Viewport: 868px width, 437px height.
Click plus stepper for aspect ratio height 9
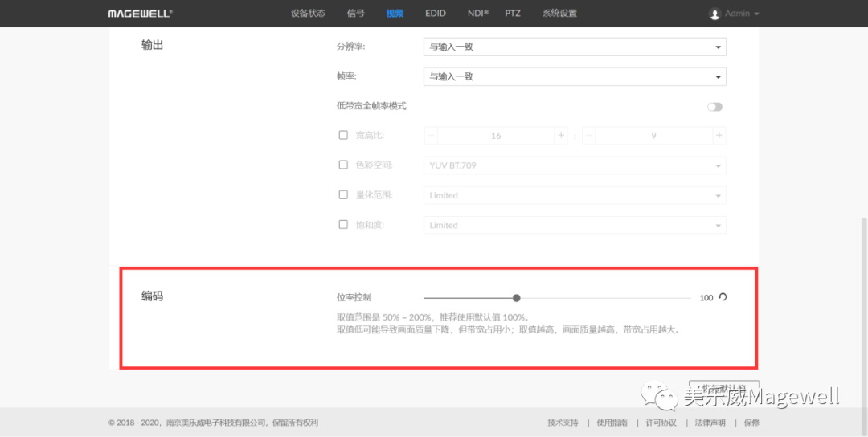point(719,136)
